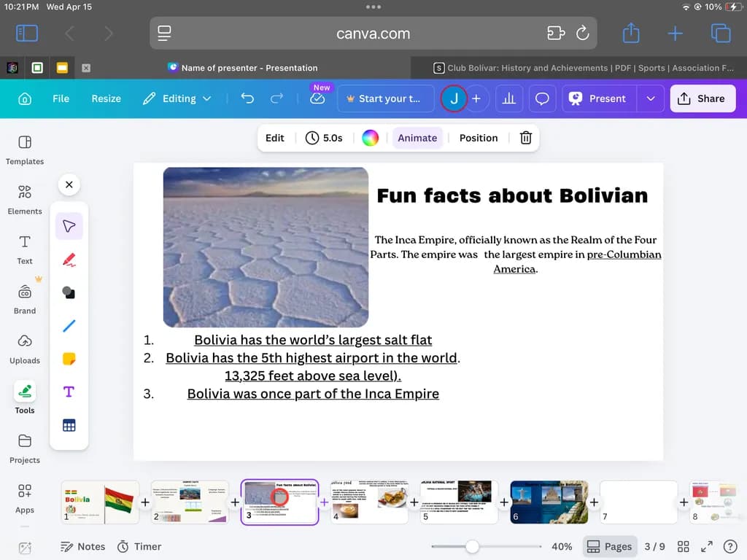Select the blue line tool
747x560 pixels.
69,326
